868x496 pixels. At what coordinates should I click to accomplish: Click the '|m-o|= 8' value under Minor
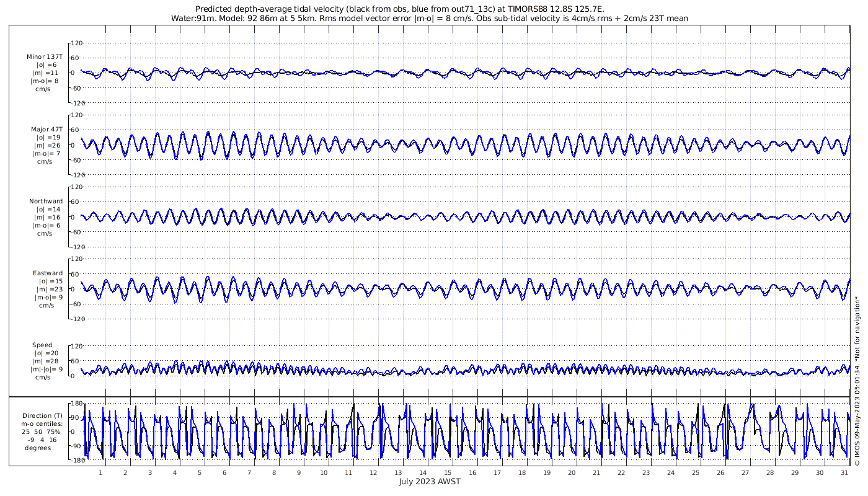point(45,81)
